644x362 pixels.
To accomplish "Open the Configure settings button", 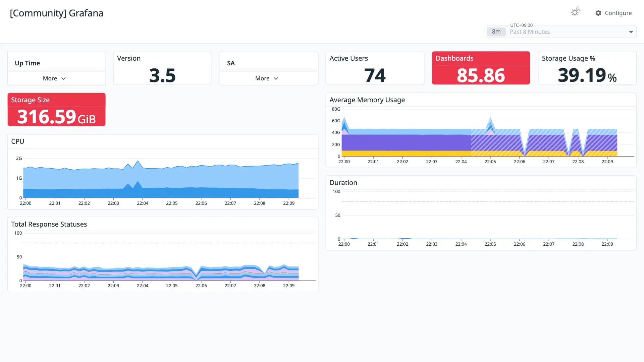I will point(613,13).
